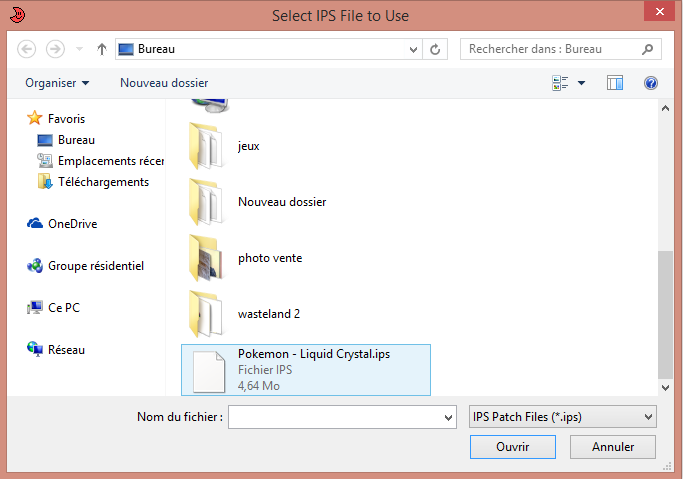
Task: Go up one folder level
Action: (101, 49)
